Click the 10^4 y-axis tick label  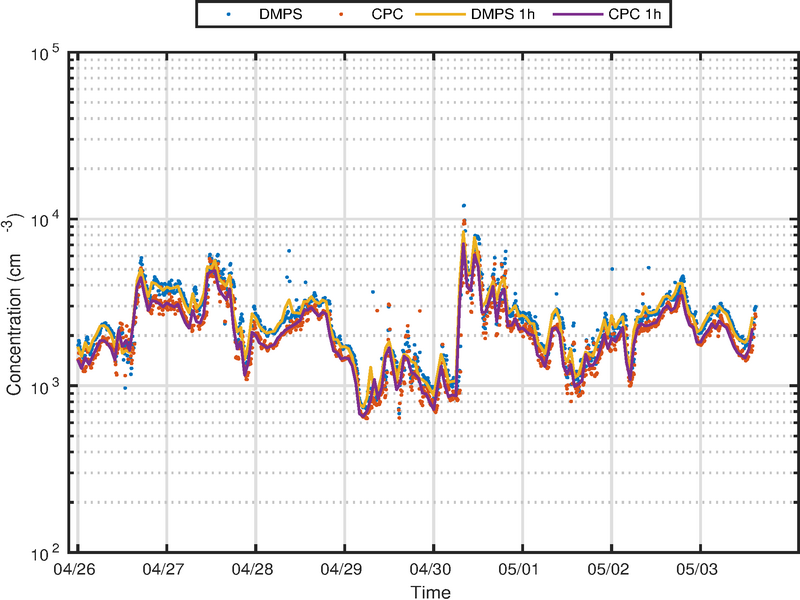(x=45, y=219)
